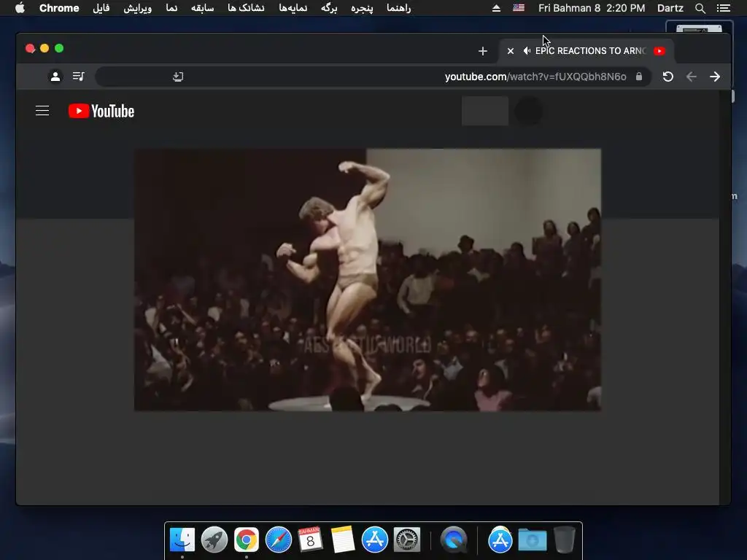Reload the YouTube page

668,77
